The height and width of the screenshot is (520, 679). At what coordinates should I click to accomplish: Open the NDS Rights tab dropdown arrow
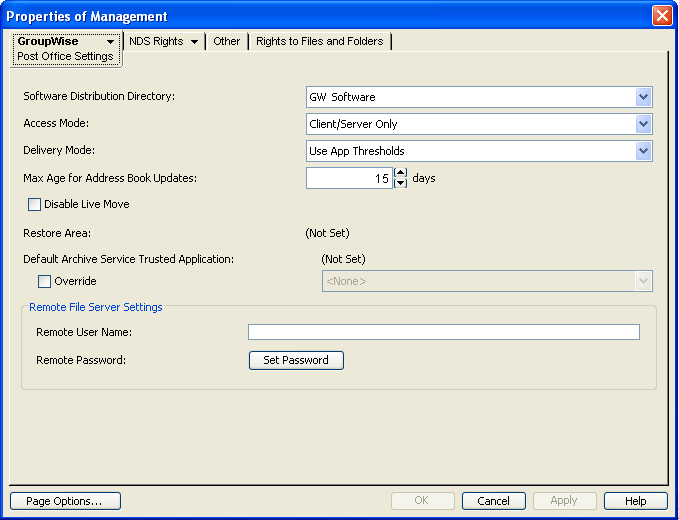[x=194, y=42]
